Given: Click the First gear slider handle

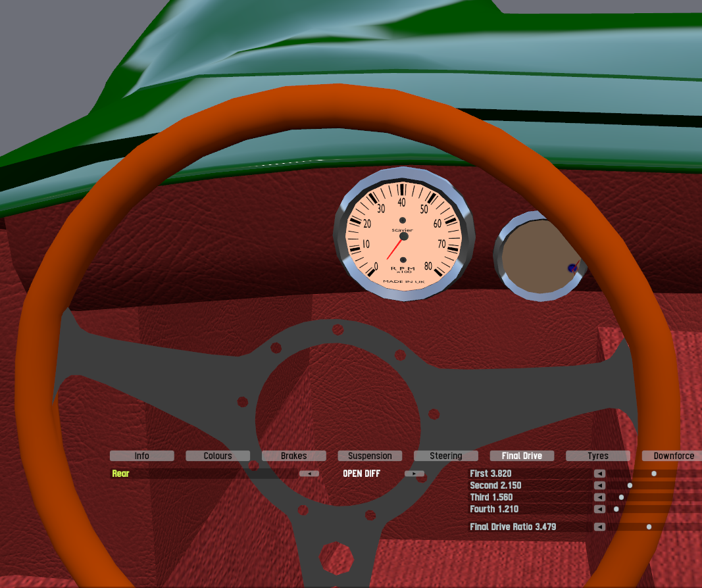Looking at the screenshot, I should 654,474.
